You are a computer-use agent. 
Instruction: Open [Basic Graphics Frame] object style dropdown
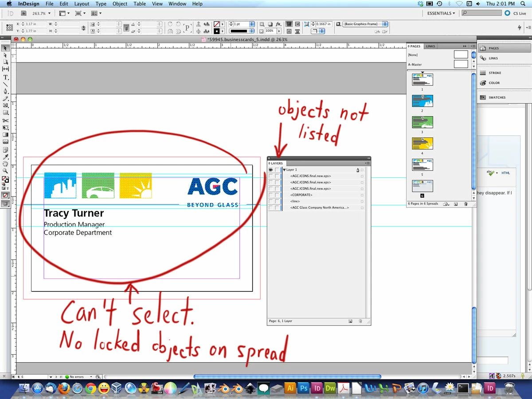[x=385, y=24]
